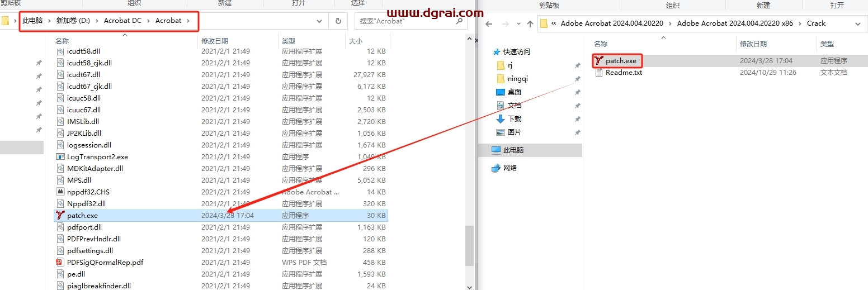Click the icudt67.dll file icon
The height and width of the screenshot is (290, 868).
click(x=60, y=74)
